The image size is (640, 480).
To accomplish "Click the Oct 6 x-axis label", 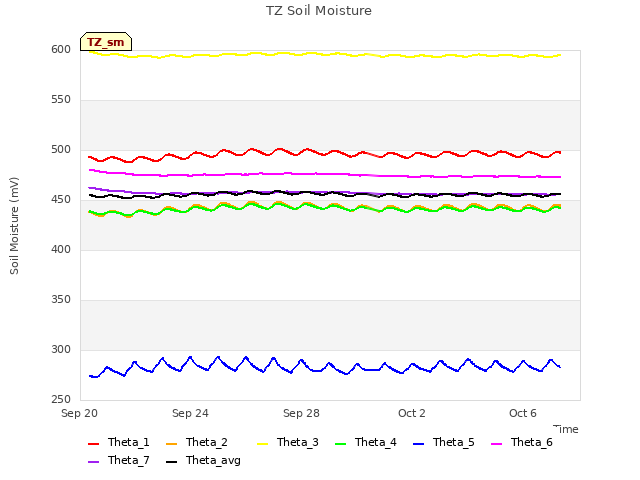I will (523, 413).
